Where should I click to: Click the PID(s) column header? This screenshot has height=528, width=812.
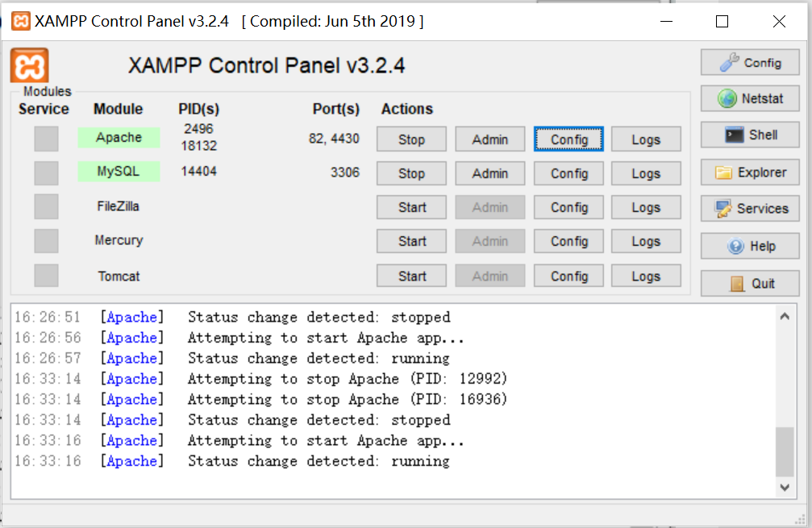point(199,109)
